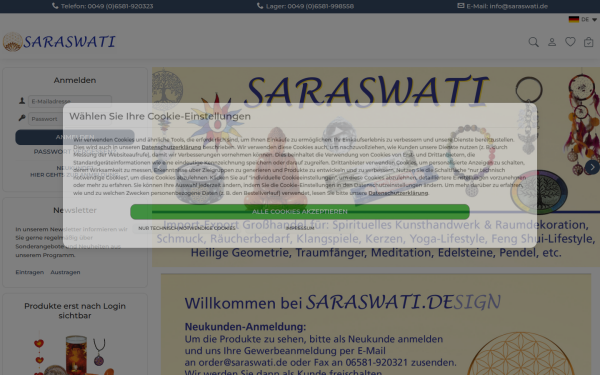
Task: Open first Datenschutzerklärung link in cookie text
Action: coord(171,147)
